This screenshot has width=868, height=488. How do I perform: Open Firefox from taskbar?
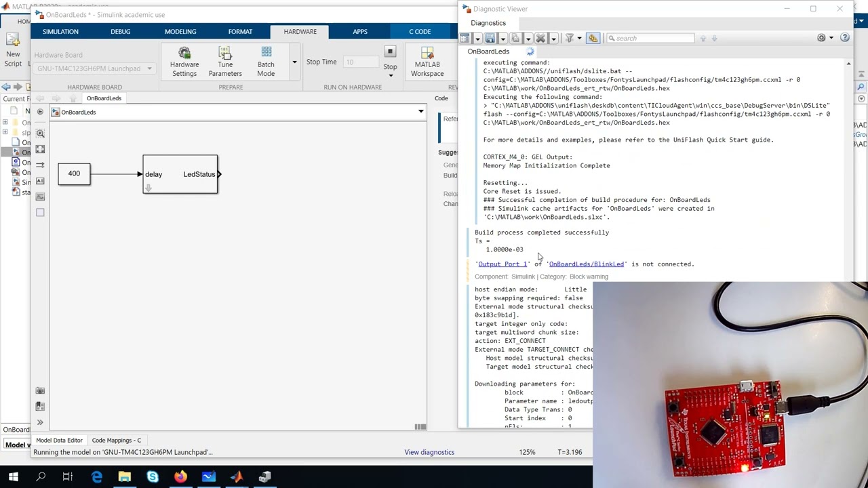[180, 477]
